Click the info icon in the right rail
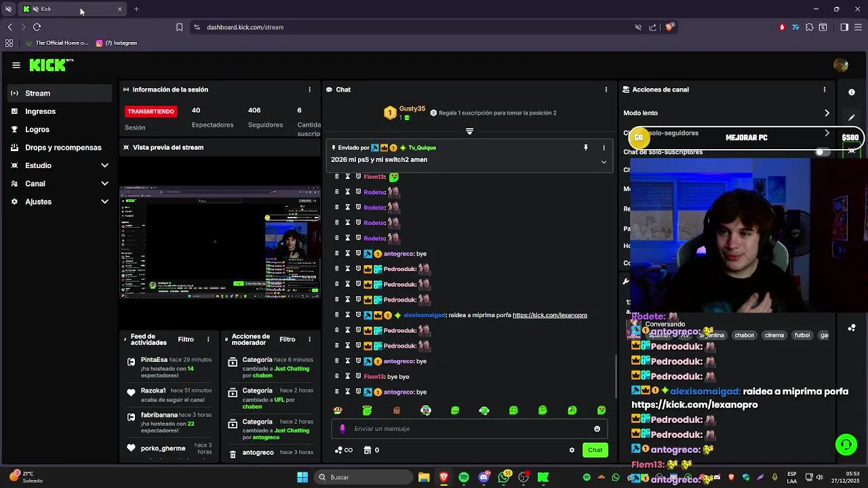Image resolution: width=868 pixels, height=488 pixels. point(852,92)
